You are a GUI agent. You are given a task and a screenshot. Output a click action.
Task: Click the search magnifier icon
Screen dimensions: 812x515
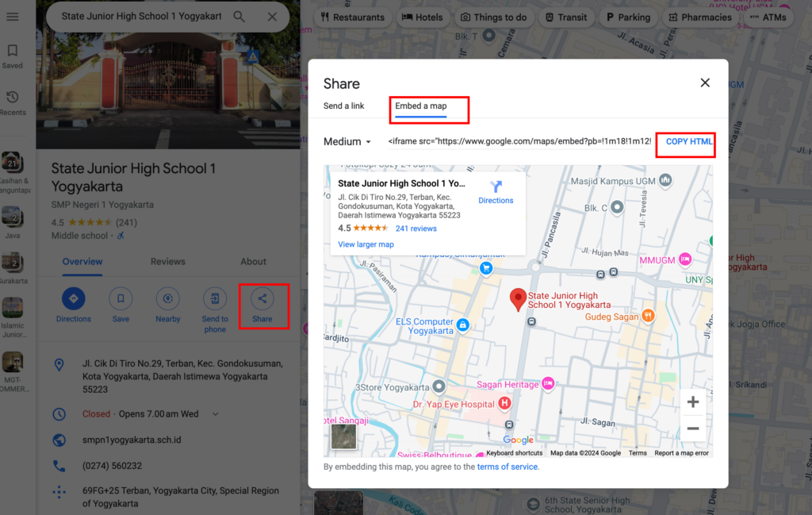tap(239, 17)
